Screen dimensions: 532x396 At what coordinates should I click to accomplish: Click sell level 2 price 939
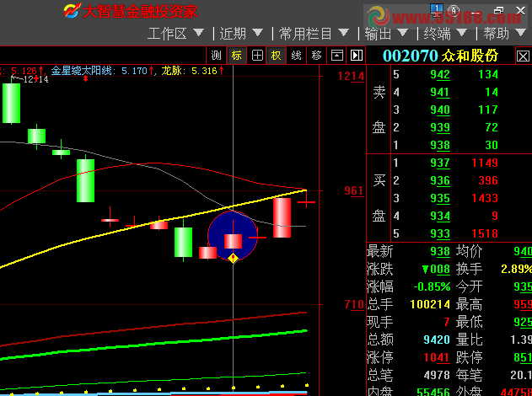coord(440,127)
